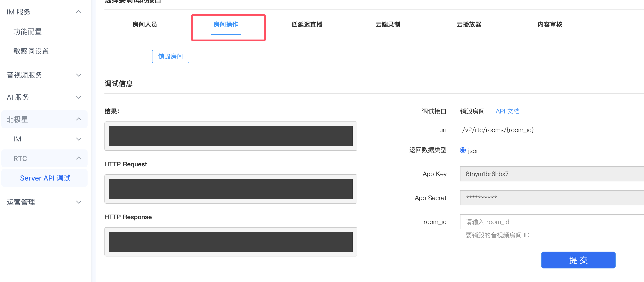This screenshot has height=282, width=644.
Task: Switch to the 房间操作 tab
Action: (x=226, y=24)
